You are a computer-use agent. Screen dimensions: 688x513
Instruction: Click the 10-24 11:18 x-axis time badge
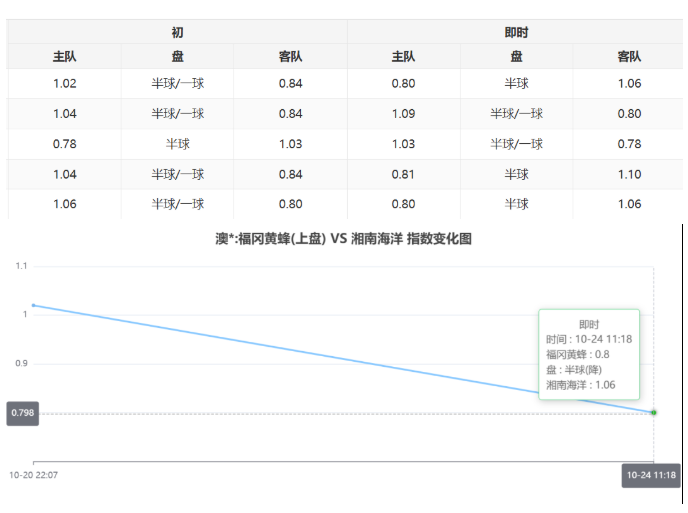pos(651,475)
